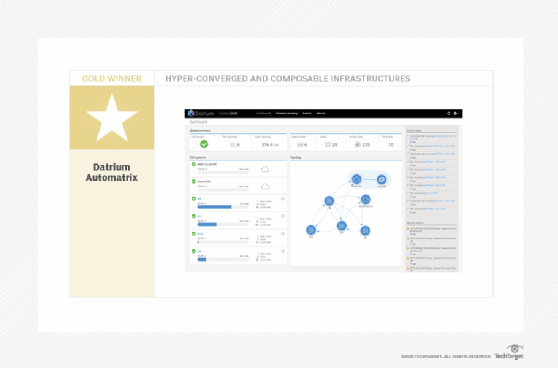Select the bottom-left site node in topology
The width and height of the screenshot is (558, 368).
(x=311, y=230)
